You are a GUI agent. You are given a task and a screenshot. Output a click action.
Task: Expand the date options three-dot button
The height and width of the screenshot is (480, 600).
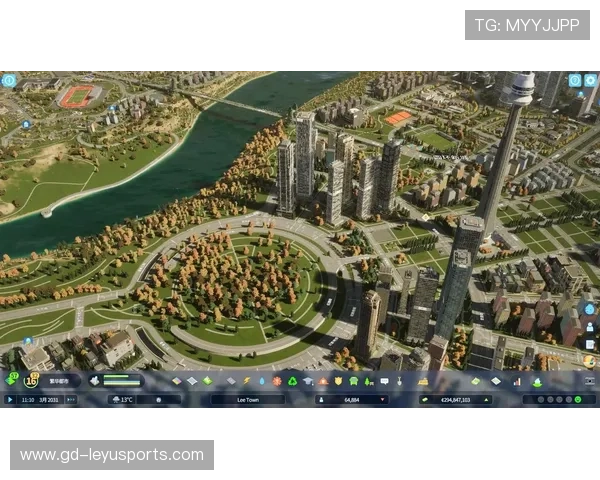[x=73, y=399]
